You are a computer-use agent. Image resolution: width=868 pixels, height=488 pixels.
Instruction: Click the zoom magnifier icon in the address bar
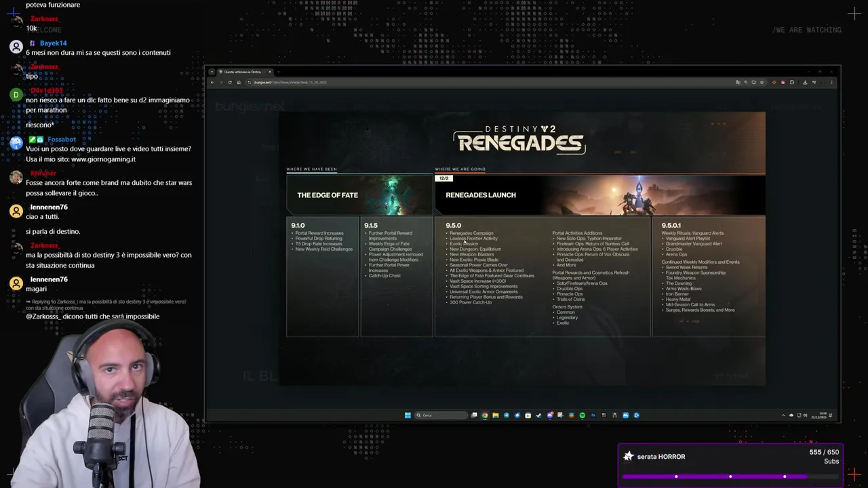[x=746, y=82]
